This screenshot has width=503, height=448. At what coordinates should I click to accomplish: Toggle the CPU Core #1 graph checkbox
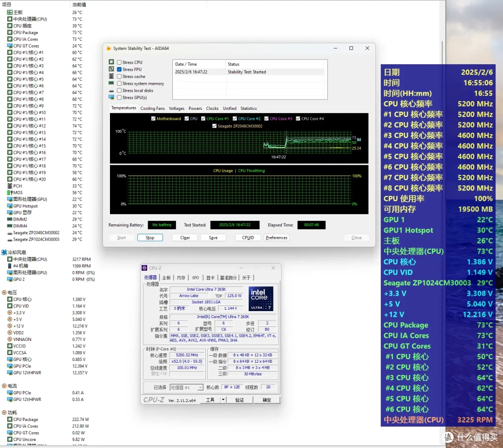(x=203, y=119)
